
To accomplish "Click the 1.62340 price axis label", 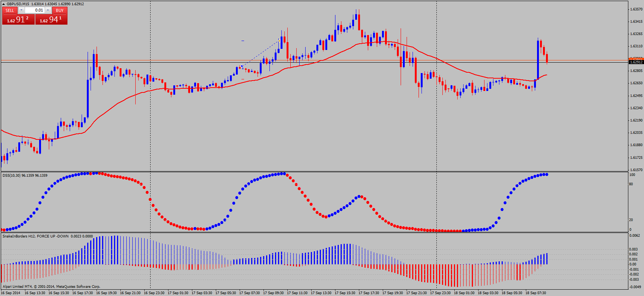I will (636, 108).
